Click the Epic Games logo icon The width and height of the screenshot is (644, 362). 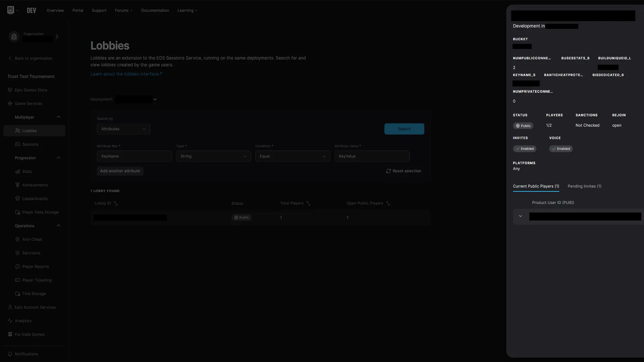11,10
